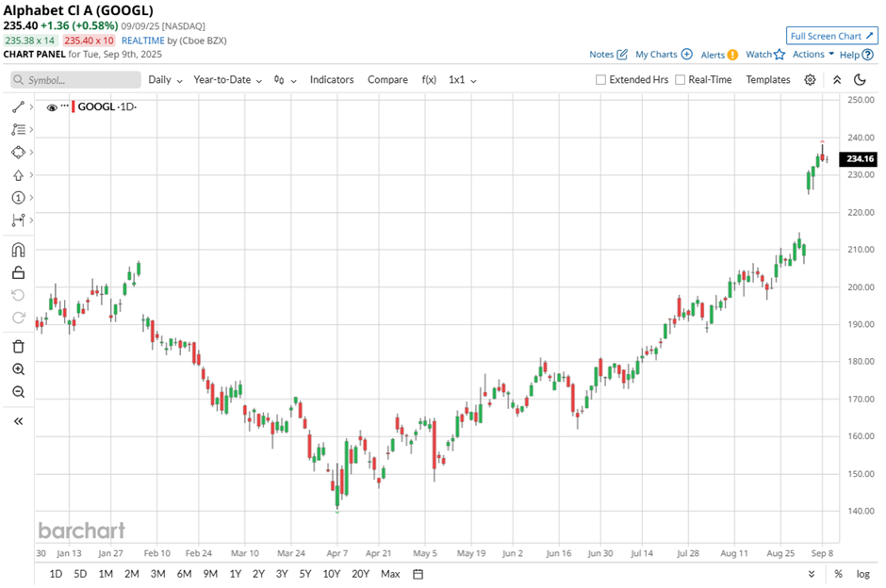Open the f(x) expressions menu
Screen dimensions: 886x588
[429, 80]
